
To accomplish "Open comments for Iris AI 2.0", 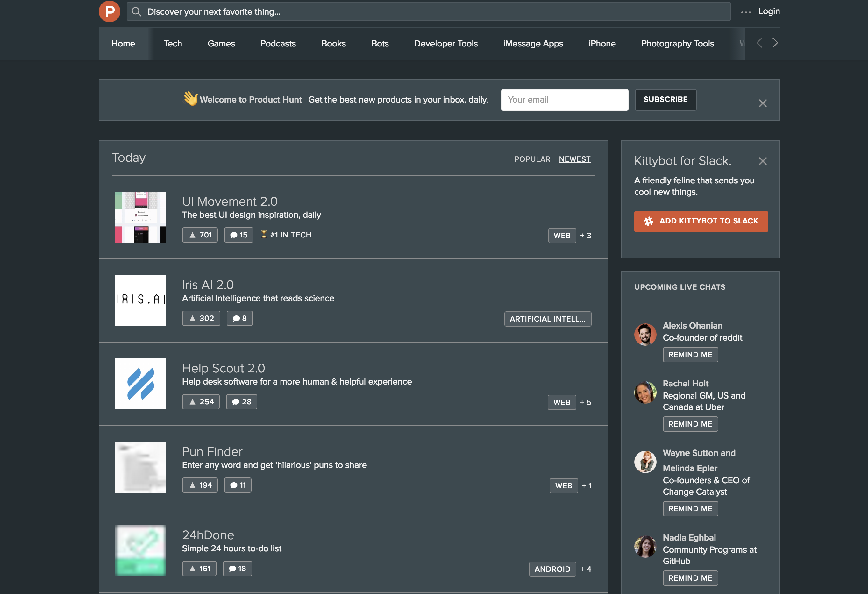I will [x=239, y=318].
